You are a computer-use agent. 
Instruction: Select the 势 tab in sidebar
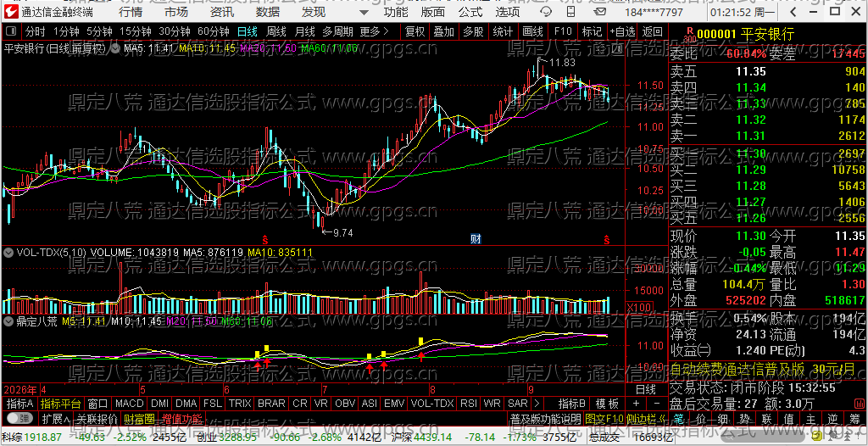pyautogui.click(x=744, y=418)
